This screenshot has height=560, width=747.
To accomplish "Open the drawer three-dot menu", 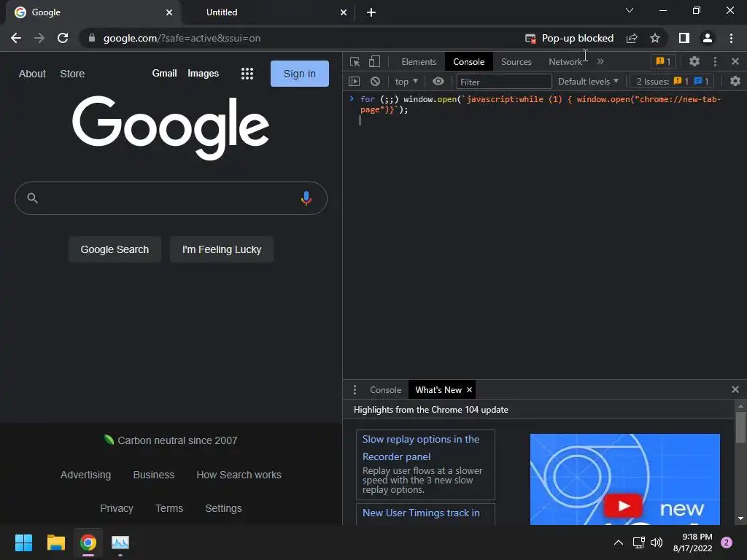I will click(x=355, y=390).
